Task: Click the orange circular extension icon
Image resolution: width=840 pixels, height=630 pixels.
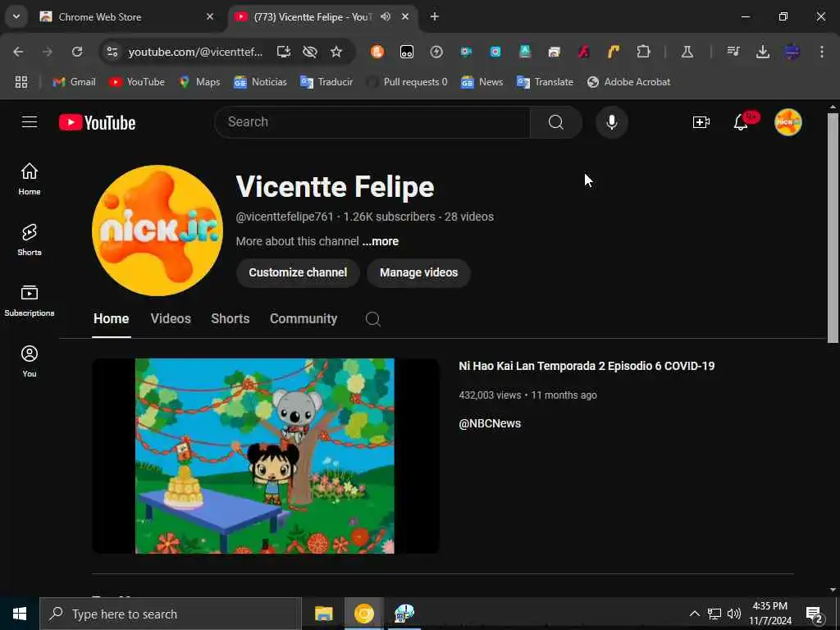Action: pos(377,52)
